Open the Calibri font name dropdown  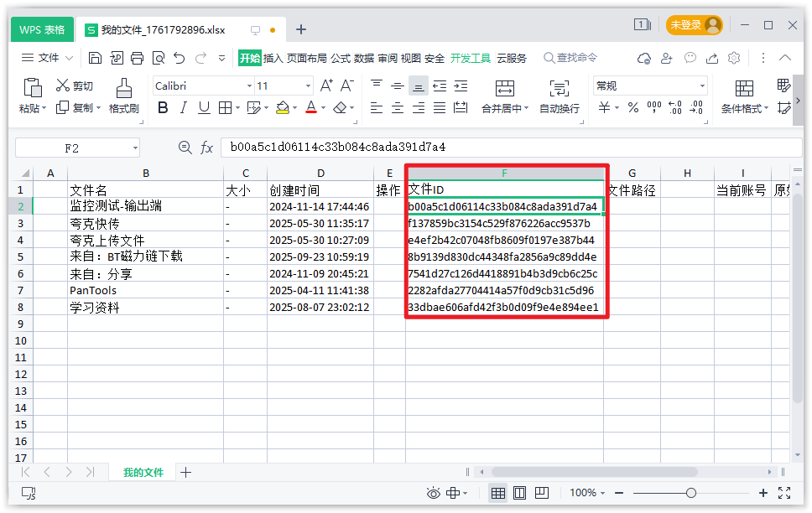point(249,86)
